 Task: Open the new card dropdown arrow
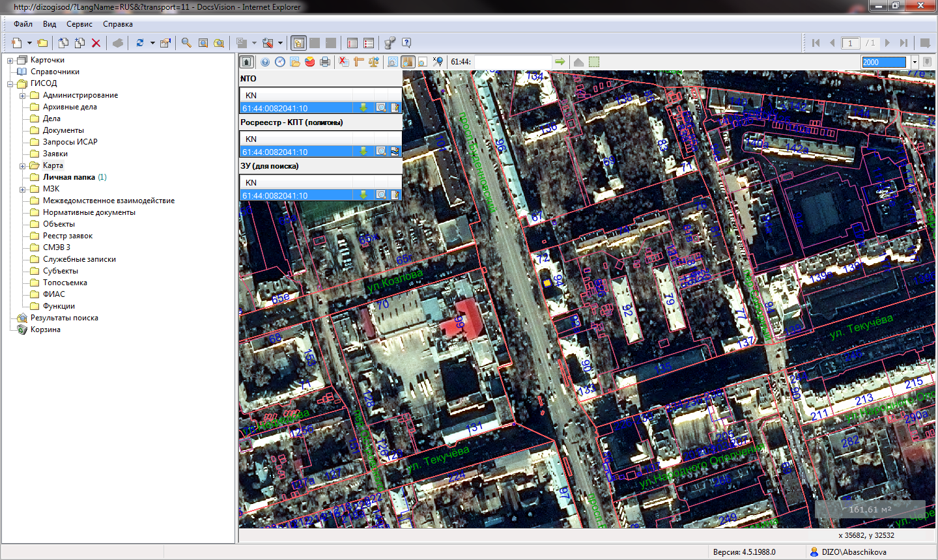29,43
